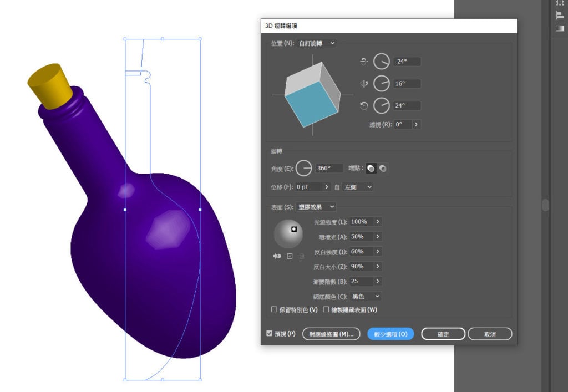This screenshot has height=392, width=568.
Task: Click the delete light trash icon
Action: coord(301,256)
